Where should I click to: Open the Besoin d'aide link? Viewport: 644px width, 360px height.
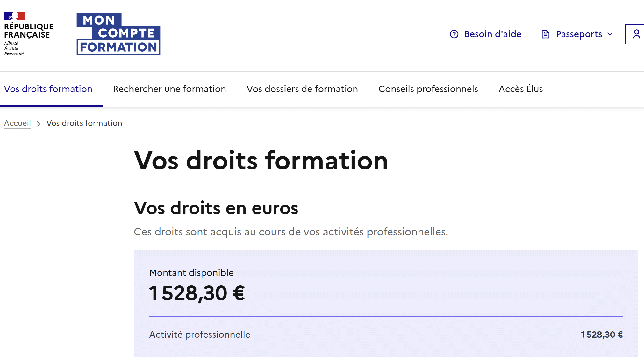tap(492, 34)
